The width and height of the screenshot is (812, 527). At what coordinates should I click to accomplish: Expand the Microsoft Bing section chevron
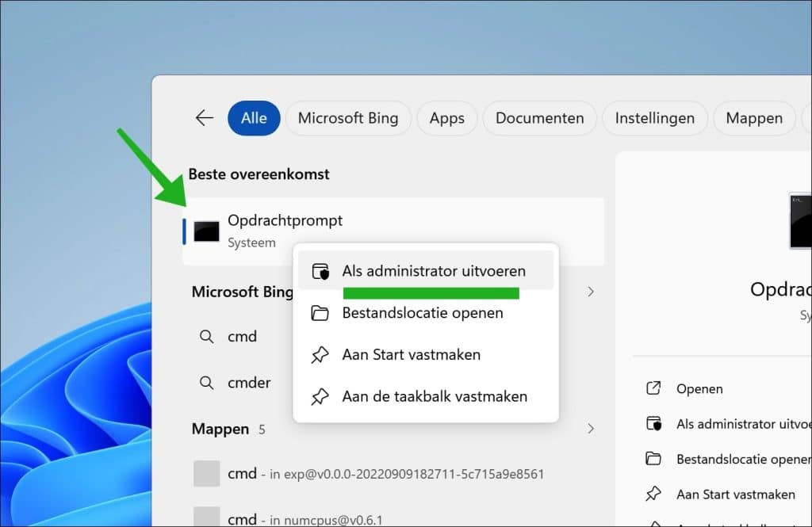591,292
